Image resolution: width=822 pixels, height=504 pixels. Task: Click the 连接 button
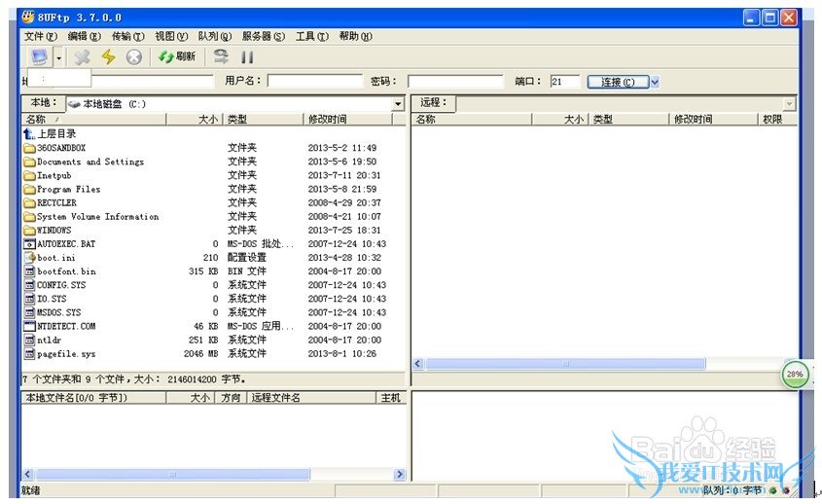(x=618, y=82)
